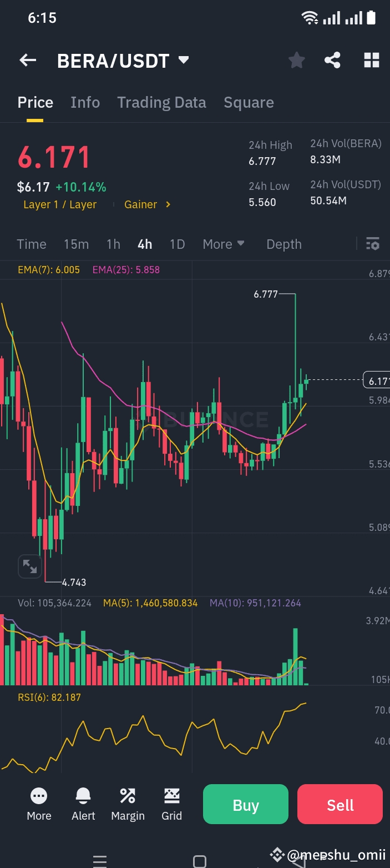Click the share icon in the header
Screen dimensions: 390x868
(332, 60)
